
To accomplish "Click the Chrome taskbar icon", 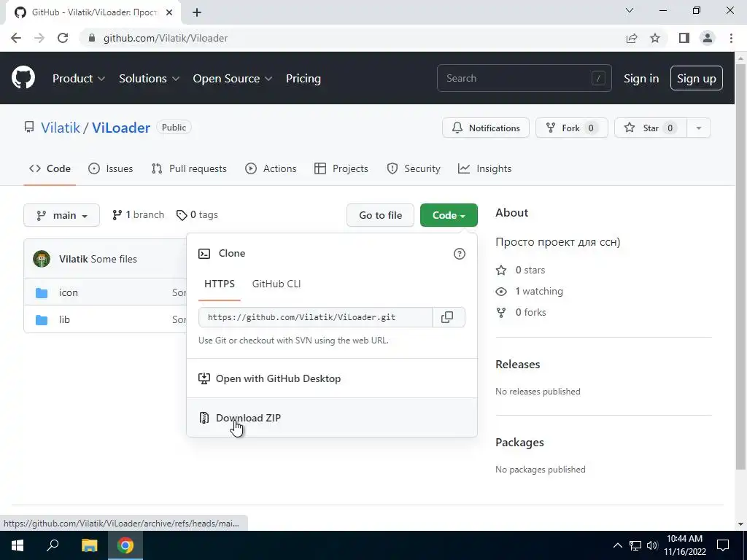I will [125, 545].
